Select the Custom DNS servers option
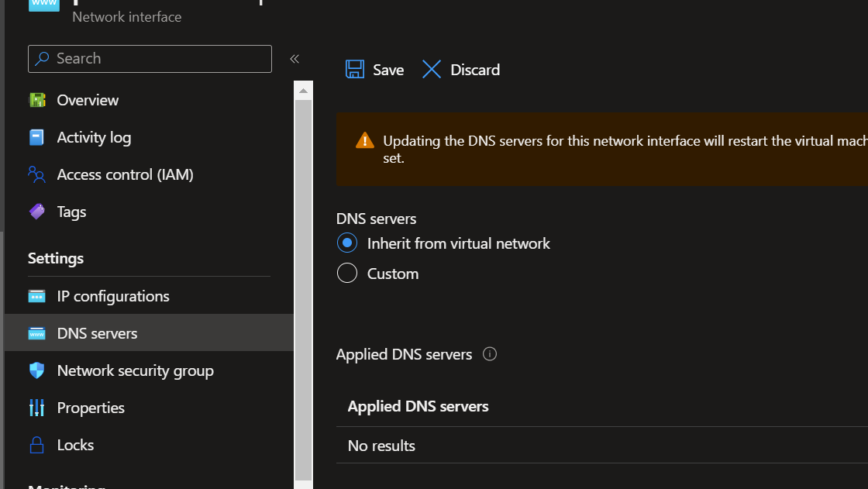Screen dimensions: 868x489 point(347,273)
